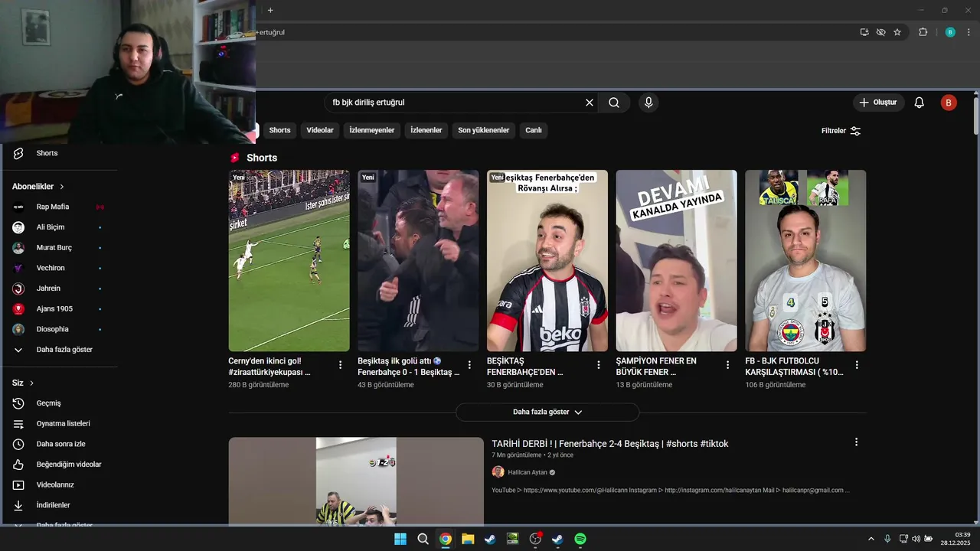Select the Canlı filter chip

tap(534, 130)
